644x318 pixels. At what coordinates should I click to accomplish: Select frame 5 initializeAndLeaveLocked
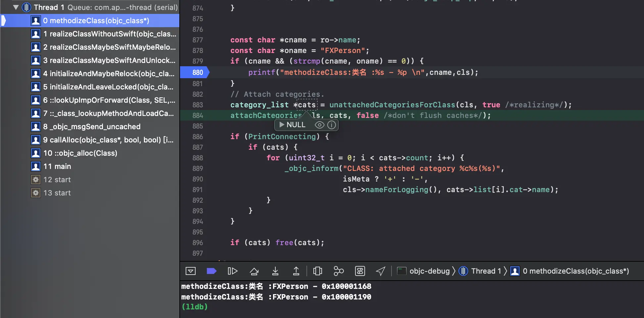[90, 87]
